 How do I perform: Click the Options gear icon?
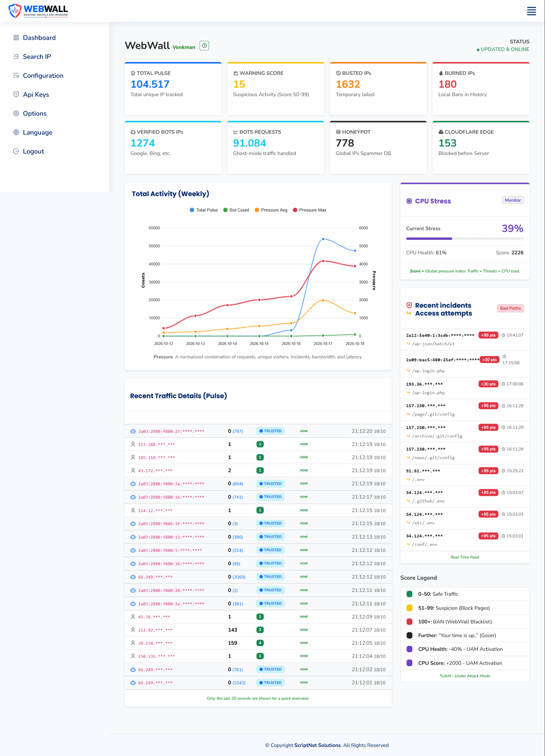[x=16, y=113]
